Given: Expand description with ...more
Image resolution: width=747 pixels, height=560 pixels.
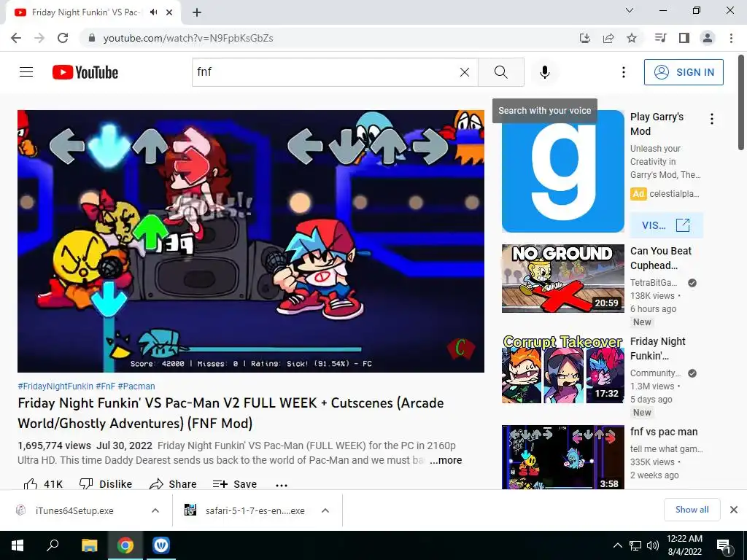Looking at the screenshot, I should tap(446, 460).
